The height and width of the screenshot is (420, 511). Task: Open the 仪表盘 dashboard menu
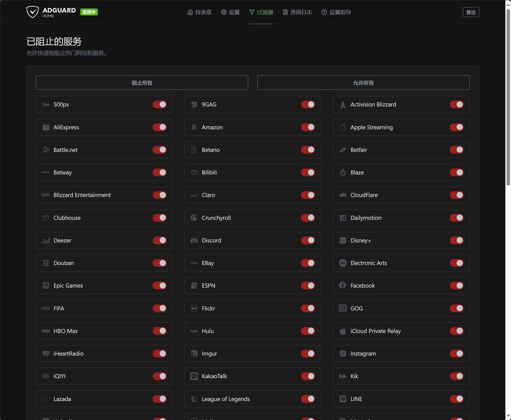[200, 12]
